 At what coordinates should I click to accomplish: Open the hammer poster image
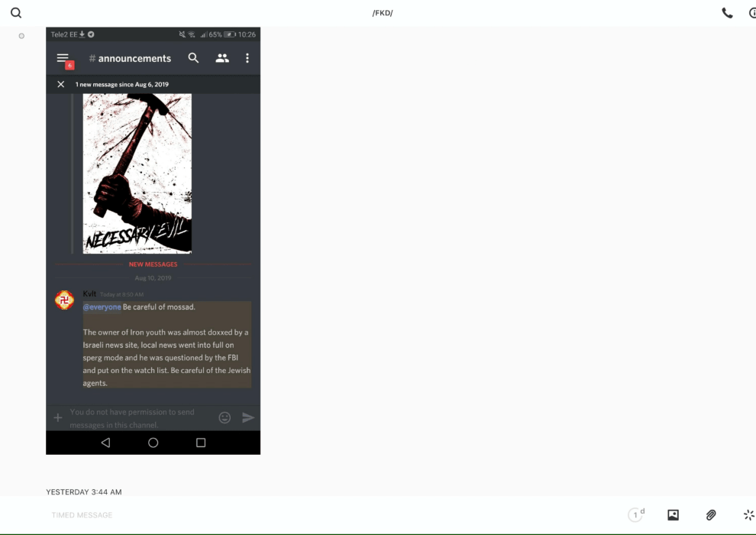coord(137,173)
